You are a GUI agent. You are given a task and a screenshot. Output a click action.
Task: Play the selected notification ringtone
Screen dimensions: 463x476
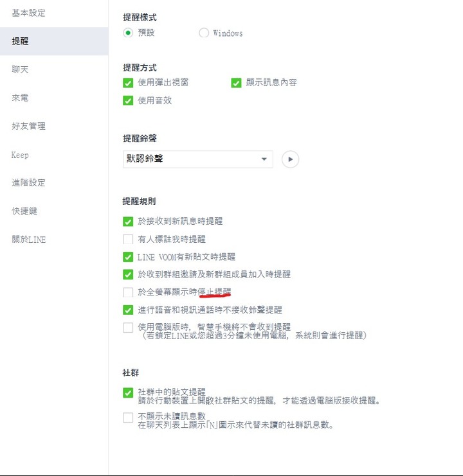pyautogui.click(x=290, y=159)
